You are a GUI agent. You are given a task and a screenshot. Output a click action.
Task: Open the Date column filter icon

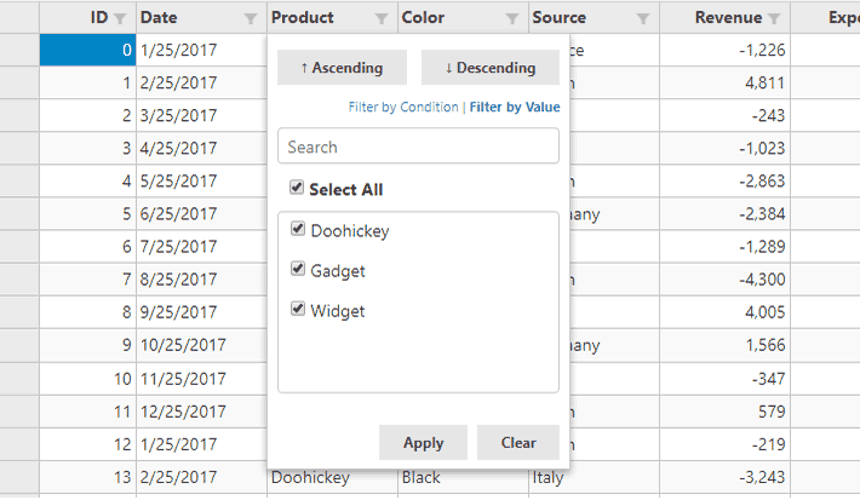click(250, 18)
